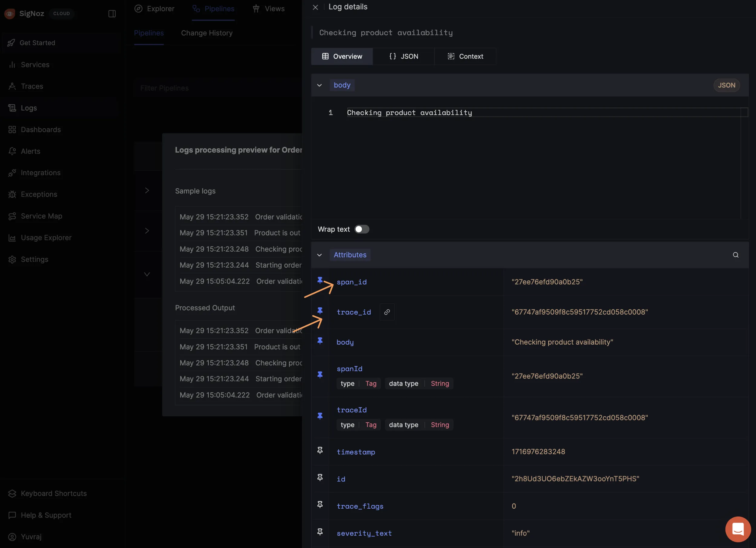Screen dimensions: 756x548
Task: Pin the trace_flags attribute
Action: (x=320, y=505)
